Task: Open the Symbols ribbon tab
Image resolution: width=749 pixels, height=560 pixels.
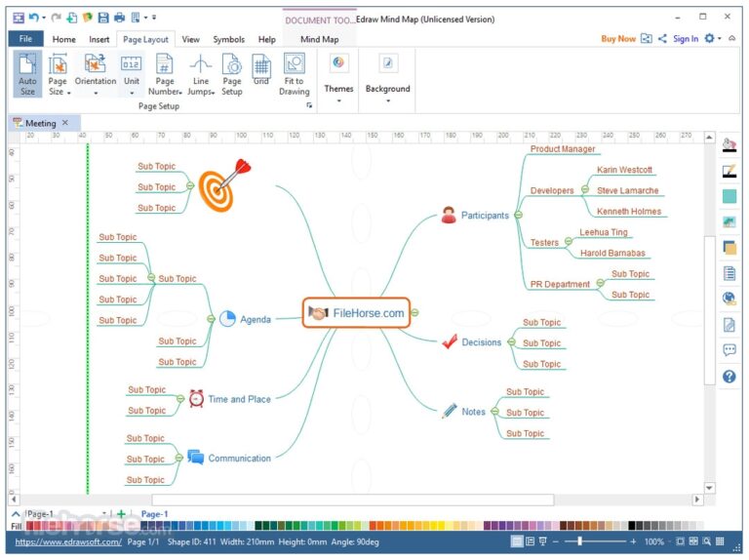Action: (x=228, y=39)
